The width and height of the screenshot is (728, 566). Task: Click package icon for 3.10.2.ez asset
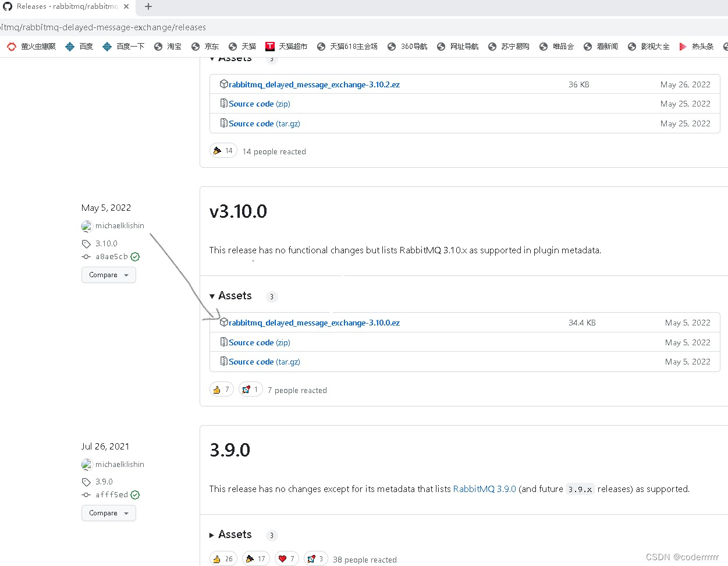223,84
